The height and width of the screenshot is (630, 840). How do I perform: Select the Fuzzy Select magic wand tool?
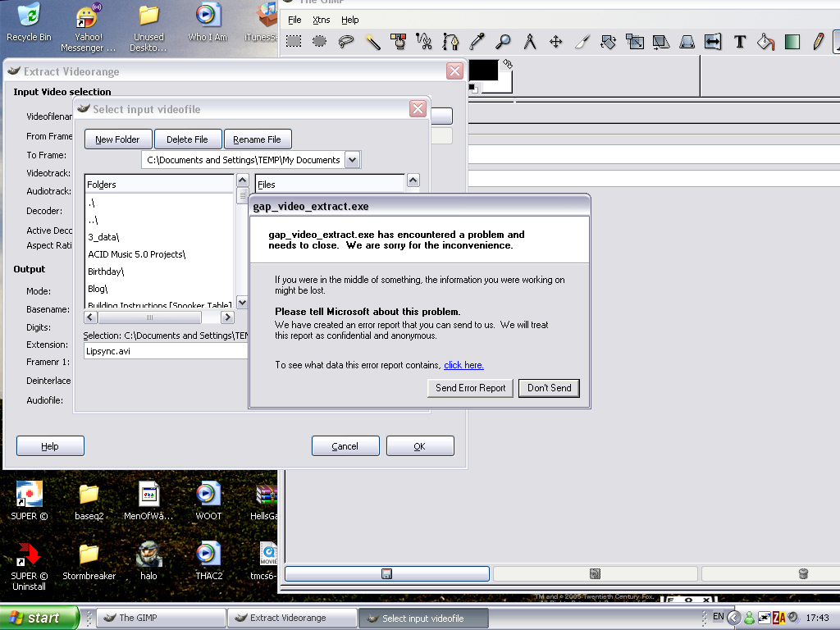click(372, 41)
